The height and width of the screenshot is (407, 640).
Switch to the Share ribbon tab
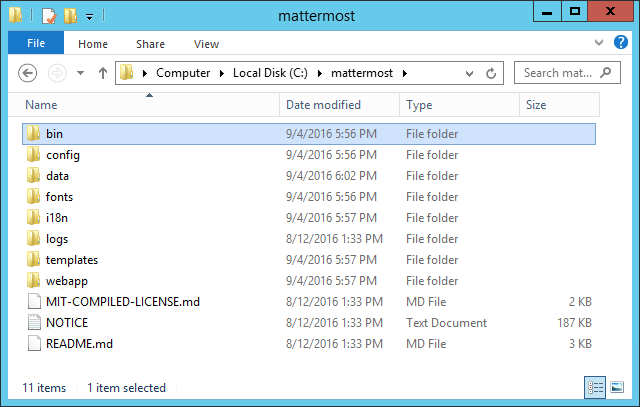click(x=150, y=44)
